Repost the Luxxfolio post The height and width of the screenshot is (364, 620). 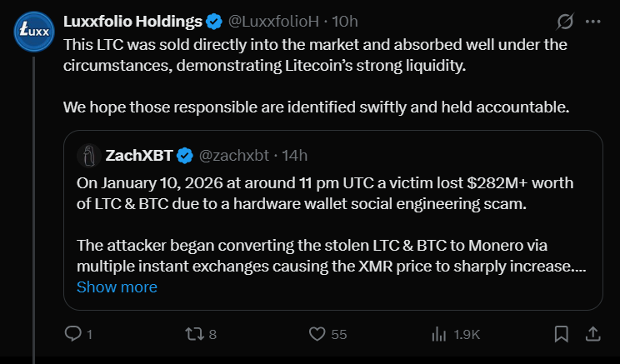(192, 334)
